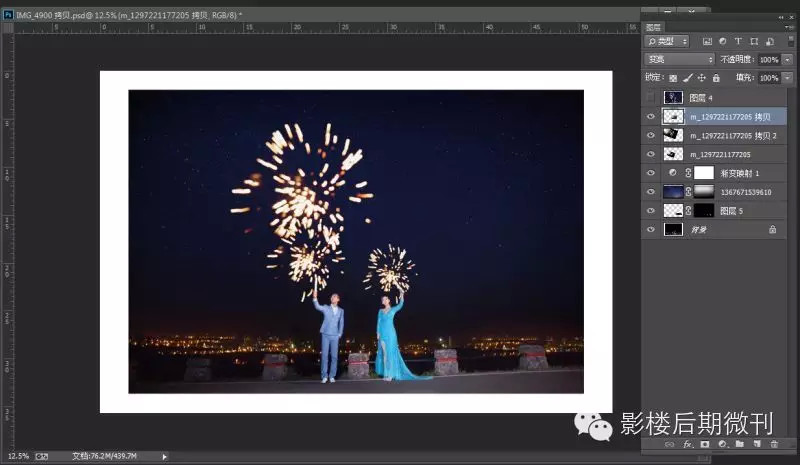The image size is (800, 465).
Task: Open the blend mode dropdown
Action: click(x=680, y=60)
